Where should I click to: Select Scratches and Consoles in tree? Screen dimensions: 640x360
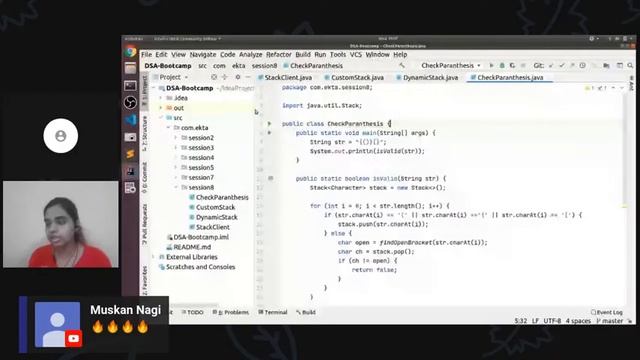[197, 267]
